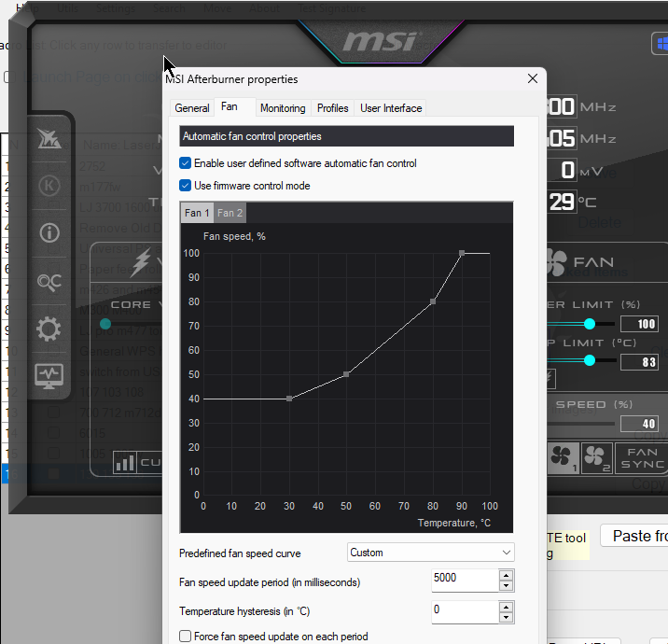This screenshot has height=644, width=668.
Task: Decrease fan speed update period value
Action: pos(506,585)
